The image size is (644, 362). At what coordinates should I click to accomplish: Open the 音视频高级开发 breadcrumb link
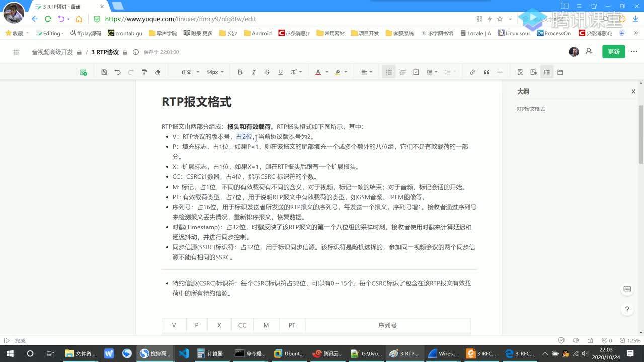click(52, 52)
